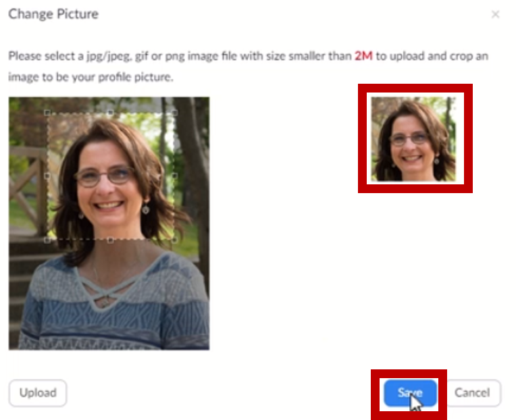Select the top-right crop handle

175,113
